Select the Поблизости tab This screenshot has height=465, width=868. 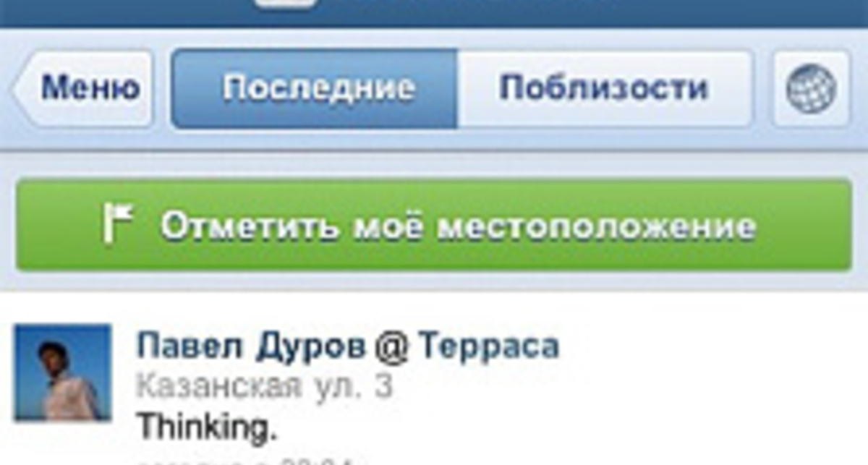[x=605, y=89]
